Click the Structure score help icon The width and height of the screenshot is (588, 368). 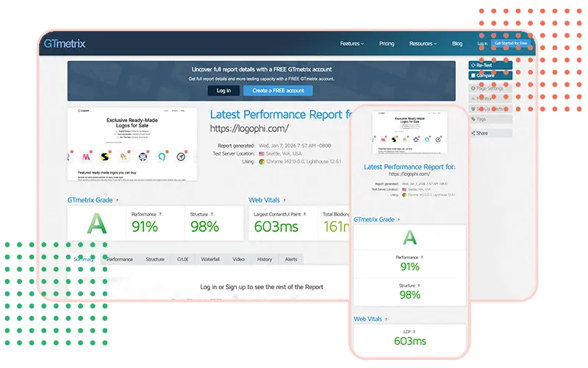[x=213, y=214]
